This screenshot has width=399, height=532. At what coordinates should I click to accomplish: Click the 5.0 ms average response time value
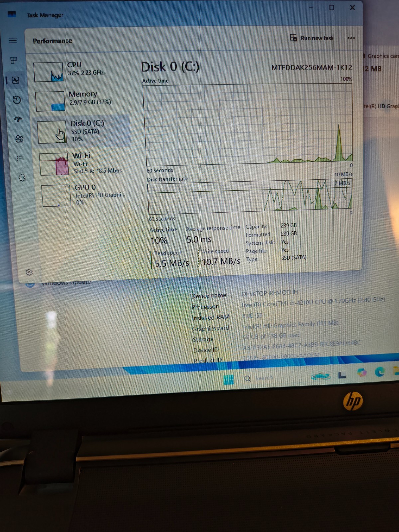click(x=199, y=239)
